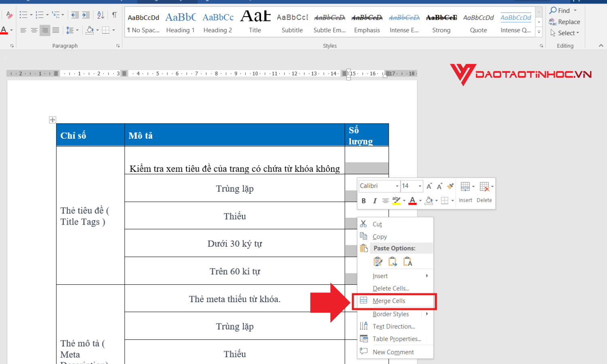The height and width of the screenshot is (364, 607).
Task: Paste with Keep Source Formatting option
Action: 378,262
